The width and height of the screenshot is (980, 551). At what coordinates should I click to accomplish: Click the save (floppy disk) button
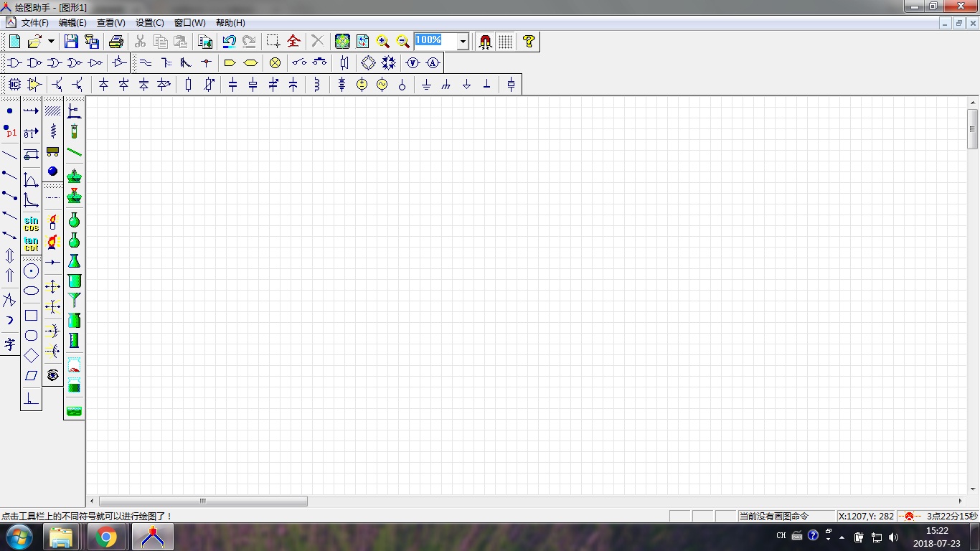tap(71, 42)
